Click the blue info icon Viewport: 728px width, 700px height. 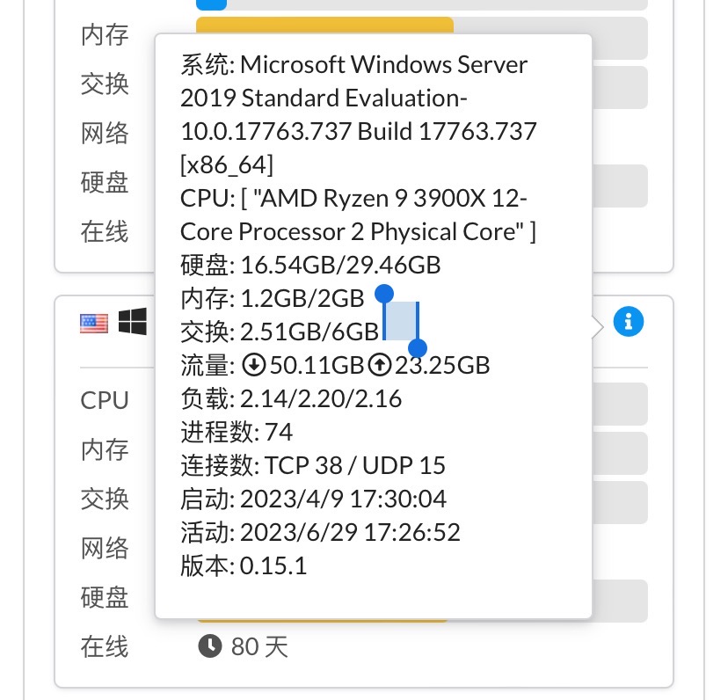click(628, 321)
